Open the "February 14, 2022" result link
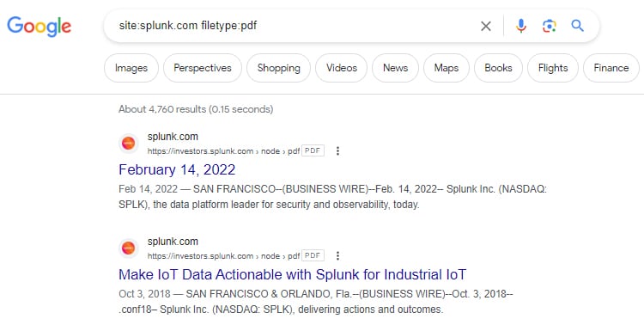The image size is (644, 325). (177, 169)
